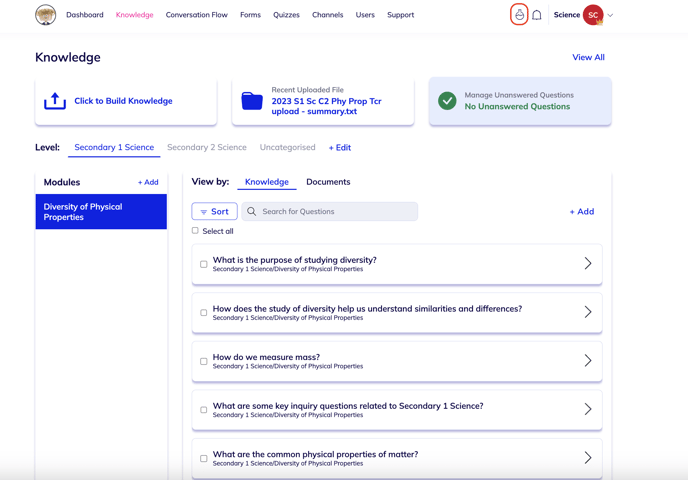This screenshot has width=688, height=480.
Task: Expand the 'similarities and differences' question chevron
Action: pyautogui.click(x=588, y=312)
